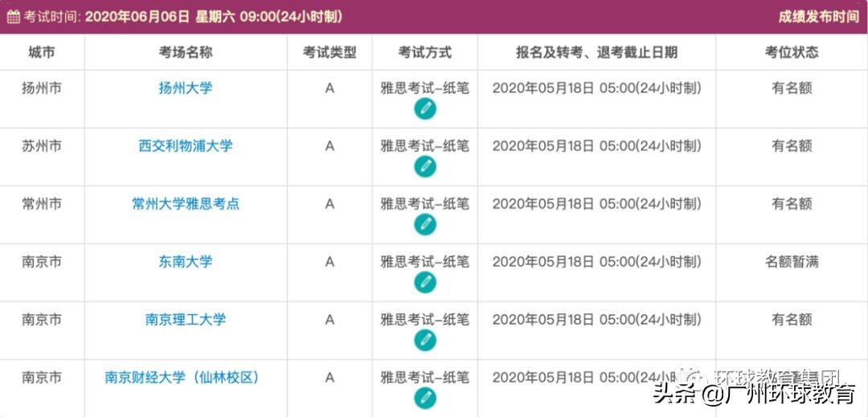The image size is (868, 417).
Task: Click the 成绩发布时间 header label
Action: pyautogui.click(x=818, y=17)
